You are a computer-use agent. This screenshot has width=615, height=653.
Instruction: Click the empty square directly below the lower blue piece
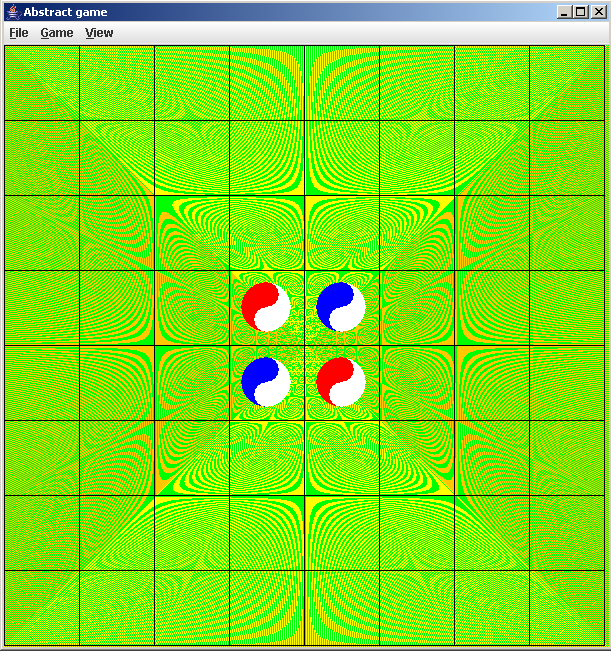point(267,458)
